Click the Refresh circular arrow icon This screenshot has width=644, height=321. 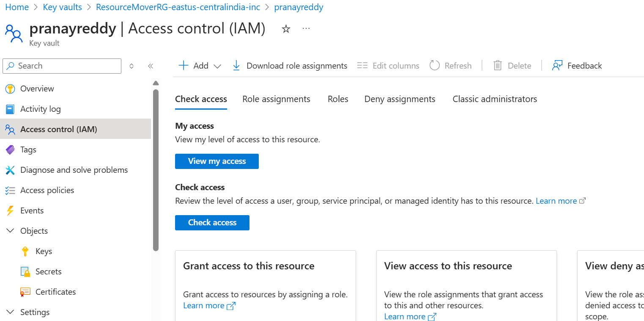point(435,66)
